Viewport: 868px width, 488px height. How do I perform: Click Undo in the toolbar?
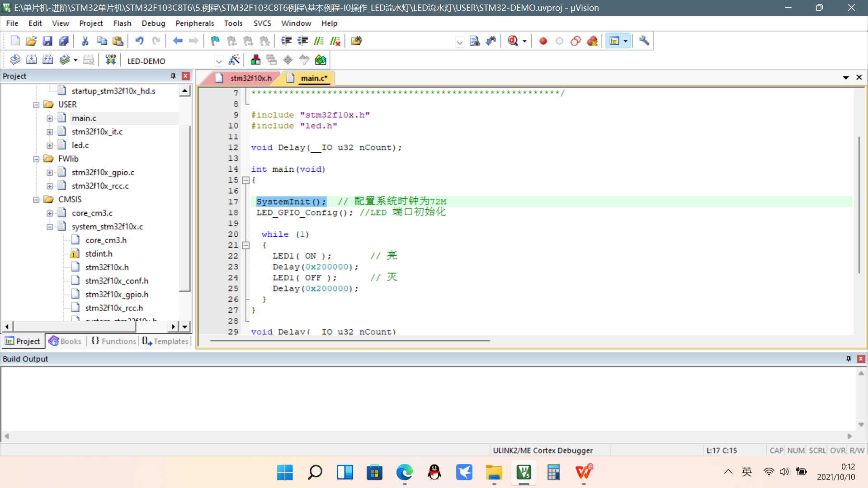139,41
